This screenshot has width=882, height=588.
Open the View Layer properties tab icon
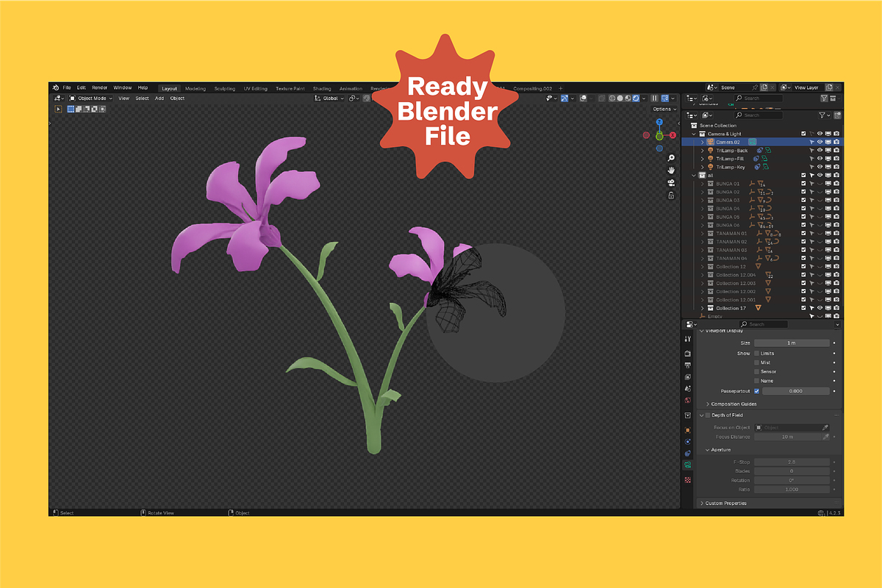(688, 377)
